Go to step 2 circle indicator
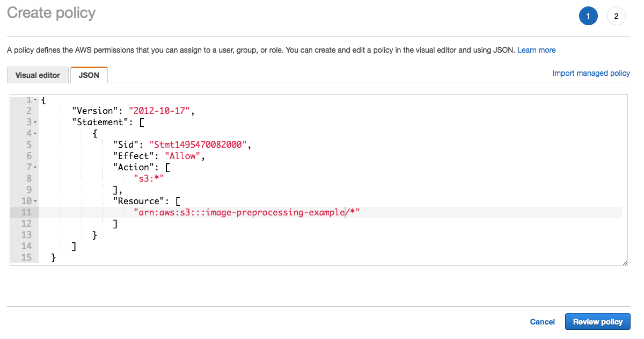 click(616, 17)
